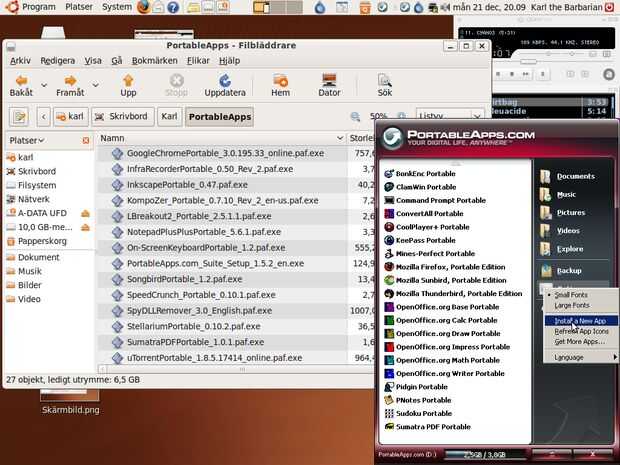Select Nätverk in Platser sidebar
Screen dimensions: 620x465
click(32, 199)
